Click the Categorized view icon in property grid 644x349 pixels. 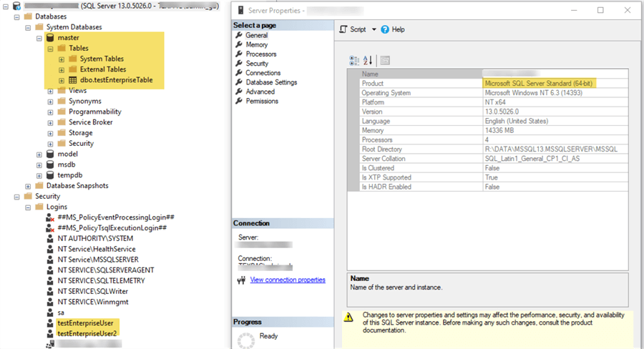click(353, 61)
